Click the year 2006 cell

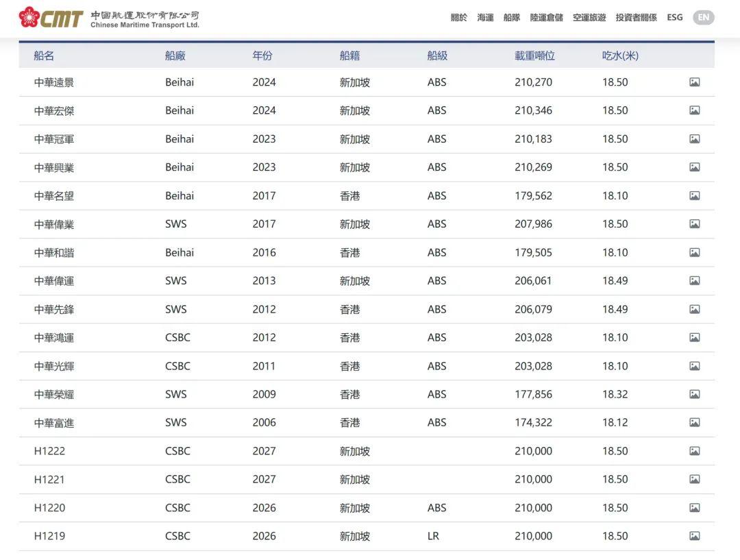(264, 422)
